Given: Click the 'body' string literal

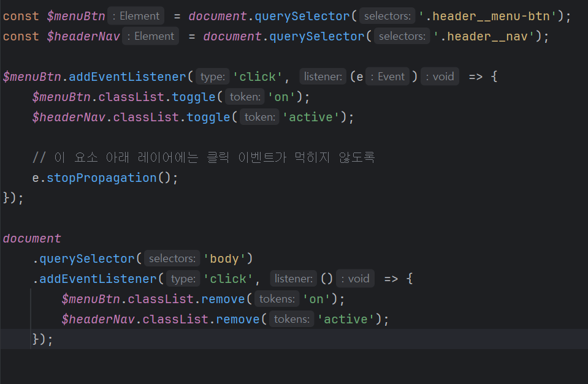Looking at the screenshot, I should pos(224,259).
